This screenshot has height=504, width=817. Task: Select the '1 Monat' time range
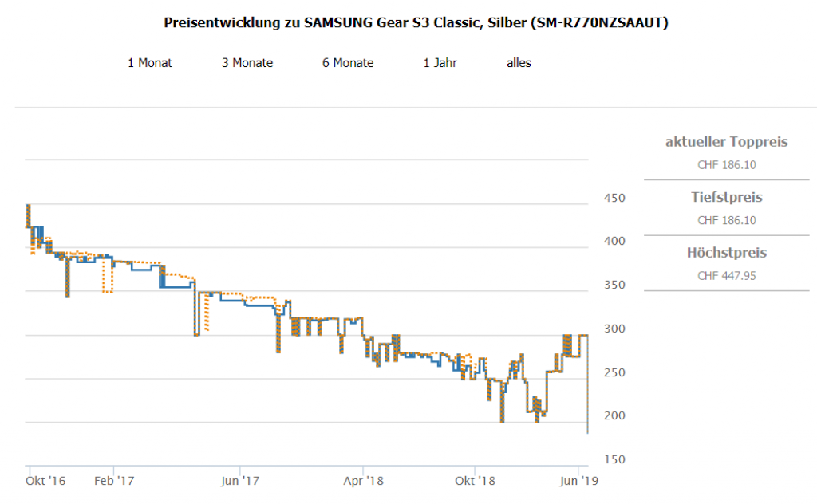pyautogui.click(x=150, y=63)
